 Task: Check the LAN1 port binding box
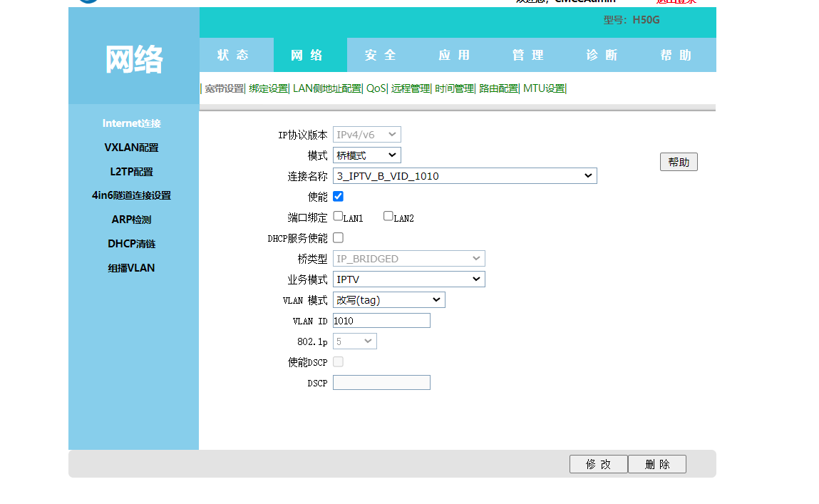[x=338, y=216]
